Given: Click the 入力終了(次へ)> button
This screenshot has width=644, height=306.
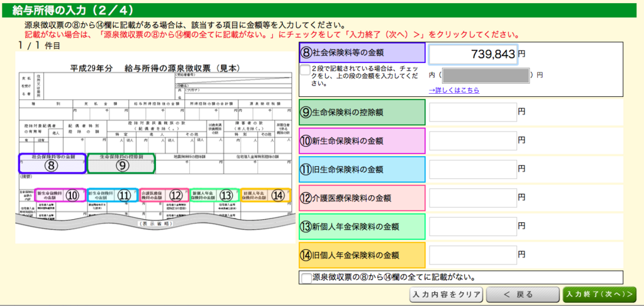Looking at the screenshot, I should 599,295.
